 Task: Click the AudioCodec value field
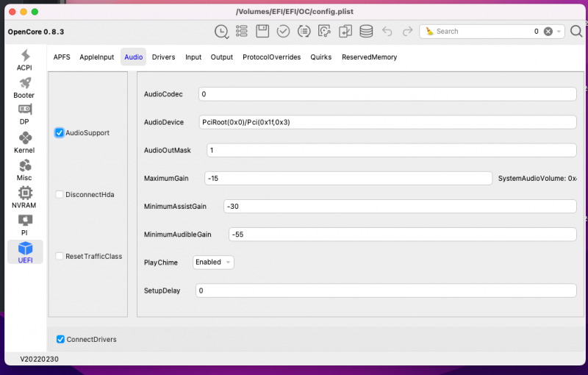coord(387,94)
